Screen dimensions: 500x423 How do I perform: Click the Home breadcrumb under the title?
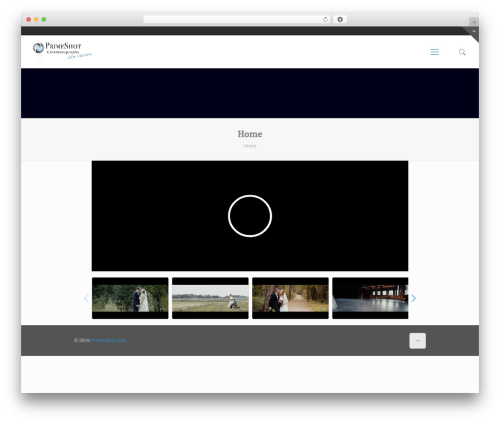250,146
